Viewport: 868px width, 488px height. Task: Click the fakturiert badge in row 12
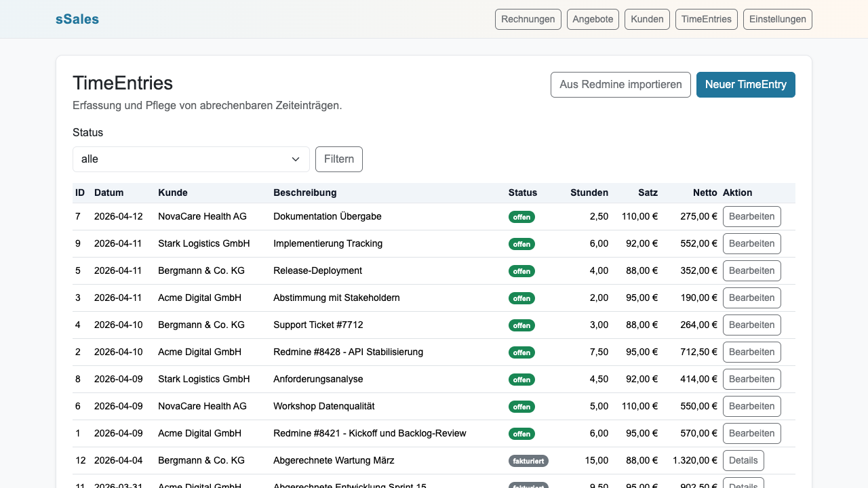coord(528,460)
